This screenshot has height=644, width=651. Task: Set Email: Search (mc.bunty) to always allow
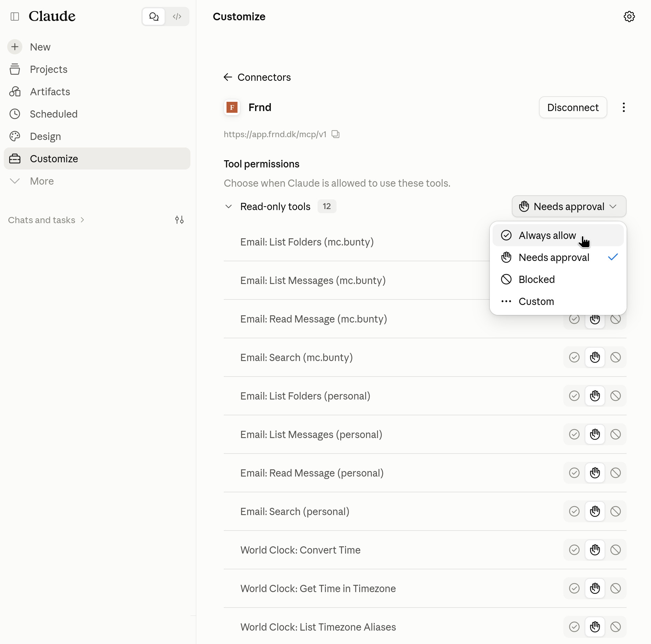574,357
